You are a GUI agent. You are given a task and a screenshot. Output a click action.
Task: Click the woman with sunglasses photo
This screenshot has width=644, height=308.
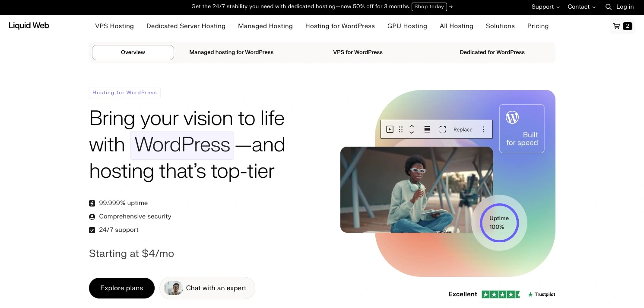click(417, 190)
